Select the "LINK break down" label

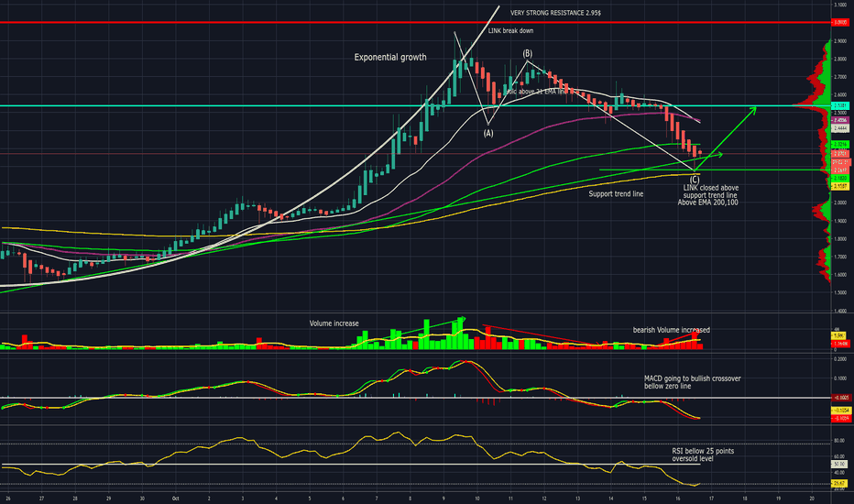(x=510, y=30)
